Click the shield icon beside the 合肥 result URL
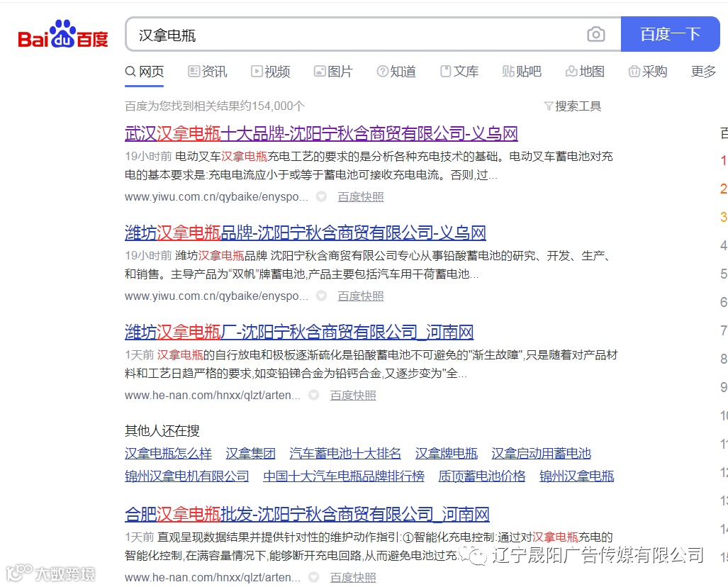Screen dimensions: 728x587 coord(314,577)
